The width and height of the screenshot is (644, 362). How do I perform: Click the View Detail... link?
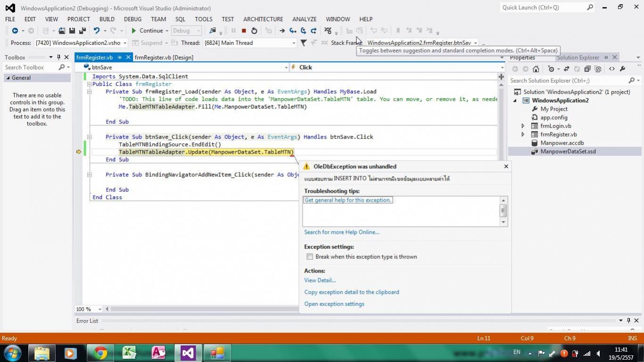click(320, 280)
